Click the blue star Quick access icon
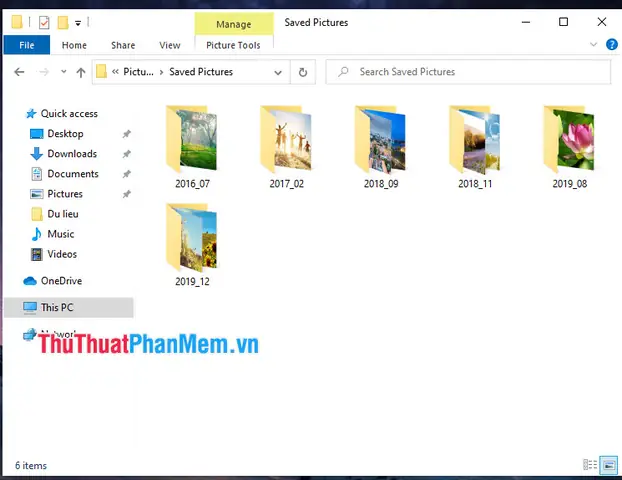The width and height of the screenshot is (622, 480). click(31, 114)
